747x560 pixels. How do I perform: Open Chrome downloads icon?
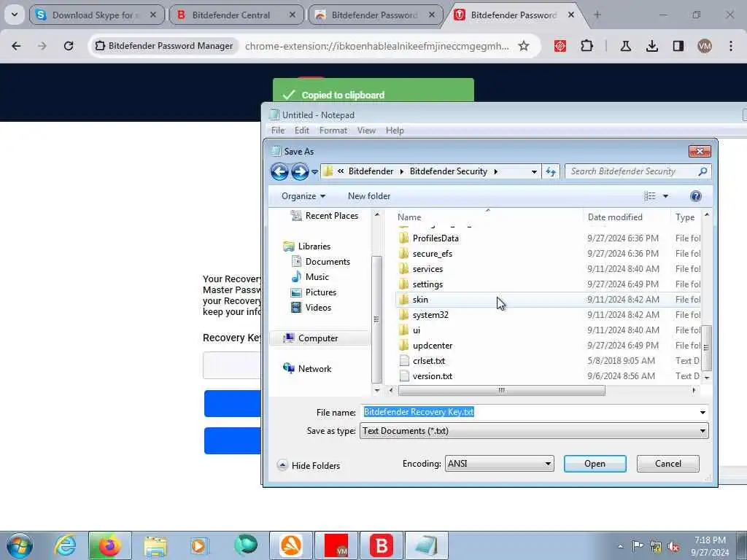click(651, 46)
